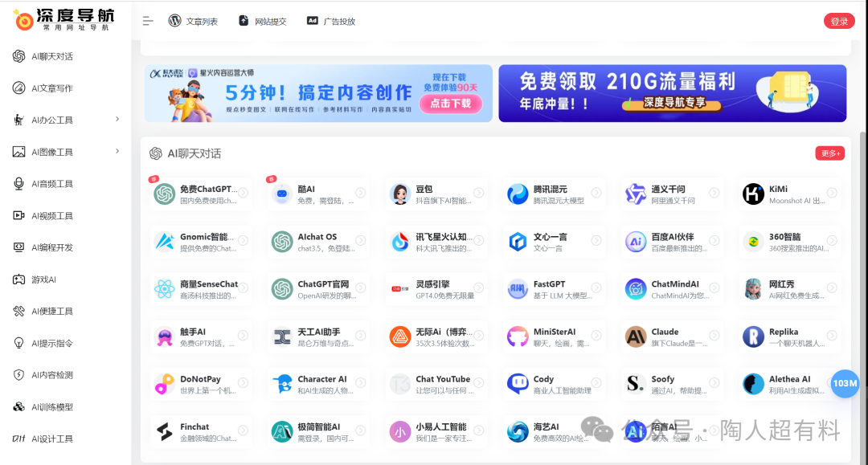Open the ChatMindAI icon
Image resolution: width=868 pixels, height=465 pixels.
(x=636, y=289)
